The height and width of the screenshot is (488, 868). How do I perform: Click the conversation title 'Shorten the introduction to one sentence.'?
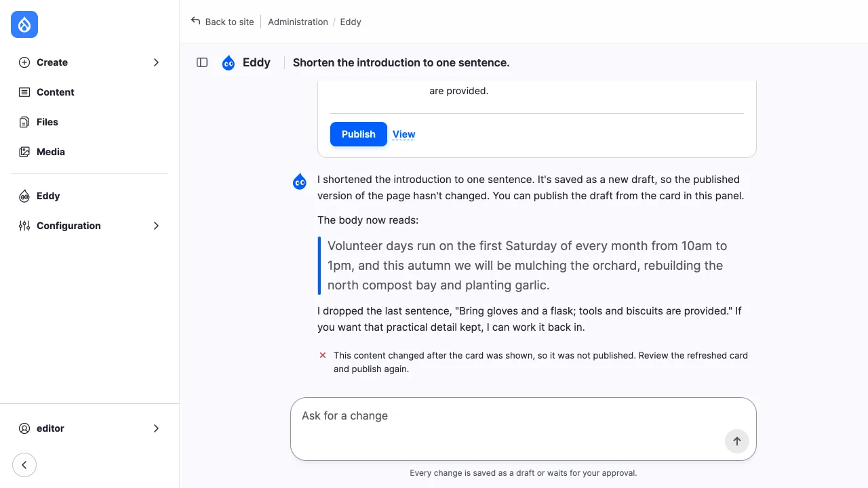tap(401, 62)
